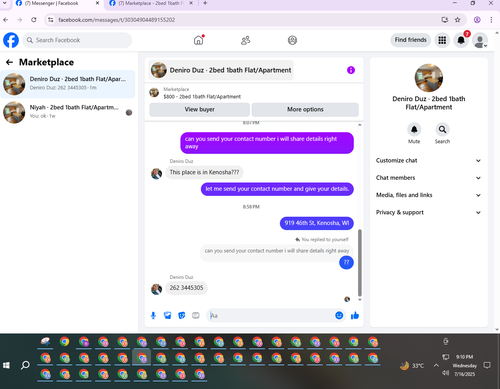Screen dimensions: 500x389
Task: Focus the Search Facebook field
Action: point(77,40)
